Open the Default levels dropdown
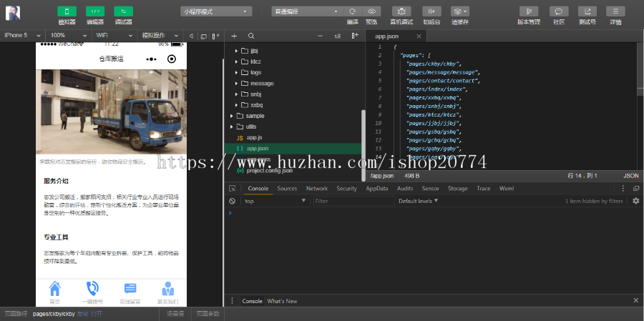The height and width of the screenshot is (321, 644). (x=418, y=201)
